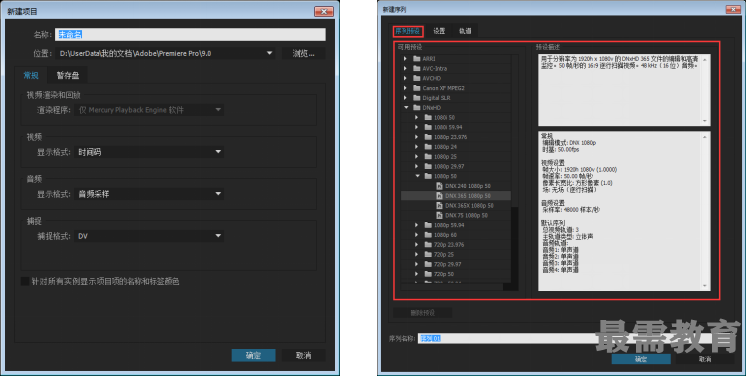Select the DNX 365X 1080p 50 preset name
747x376 pixels.
pyautogui.click(x=469, y=205)
